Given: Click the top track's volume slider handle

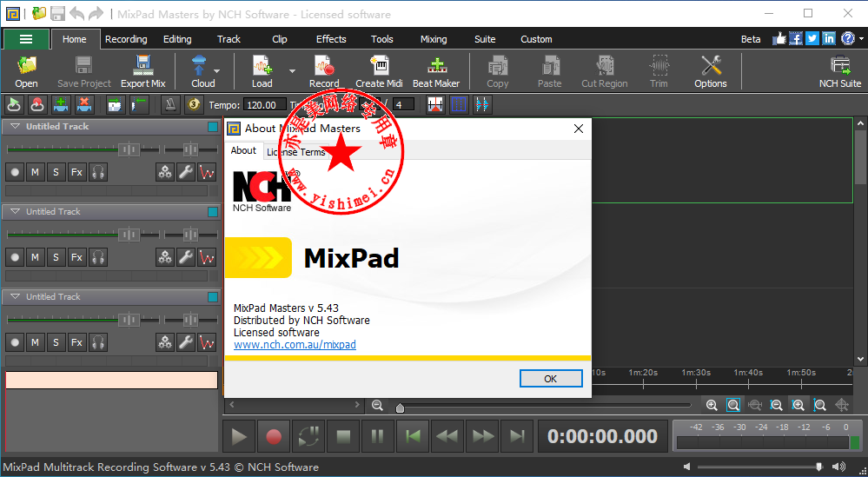Looking at the screenshot, I should pos(129,149).
